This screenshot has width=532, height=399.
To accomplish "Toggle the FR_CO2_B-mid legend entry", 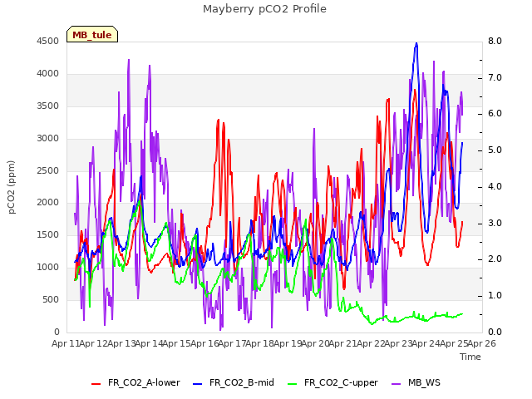I will tap(234, 382).
